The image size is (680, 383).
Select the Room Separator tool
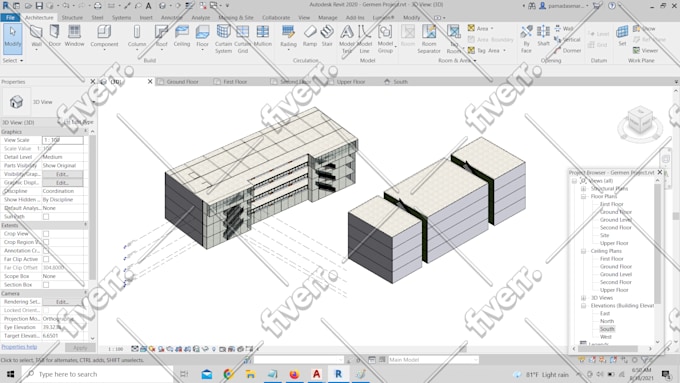click(x=429, y=39)
